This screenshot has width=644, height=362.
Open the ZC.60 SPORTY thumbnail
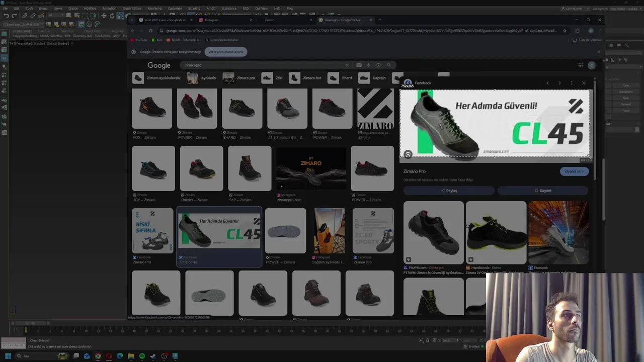coord(373,231)
